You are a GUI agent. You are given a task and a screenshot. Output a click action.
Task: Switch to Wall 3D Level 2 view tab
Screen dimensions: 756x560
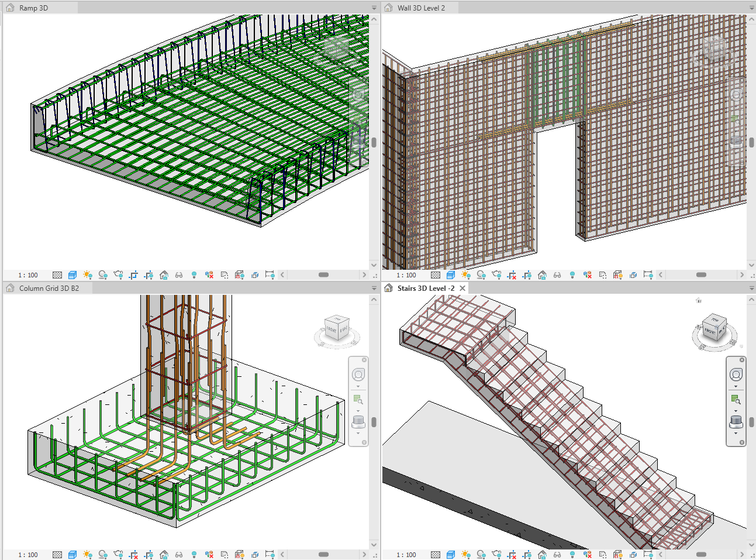click(421, 8)
